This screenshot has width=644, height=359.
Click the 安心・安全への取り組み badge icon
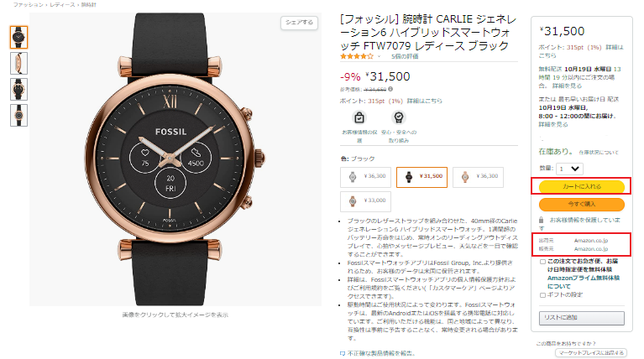click(x=398, y=118)
